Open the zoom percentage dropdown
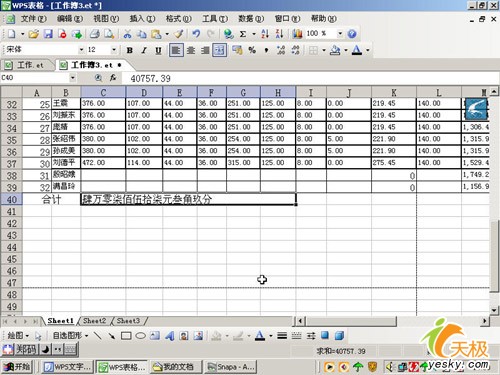The height and width of the screenshot is (375, 500). pos(340,33)
